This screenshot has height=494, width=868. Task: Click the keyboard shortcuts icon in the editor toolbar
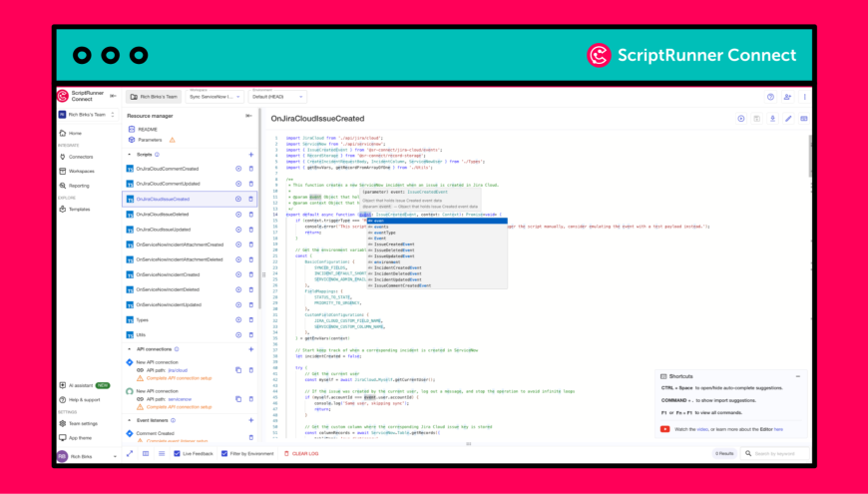coord(804,119)
